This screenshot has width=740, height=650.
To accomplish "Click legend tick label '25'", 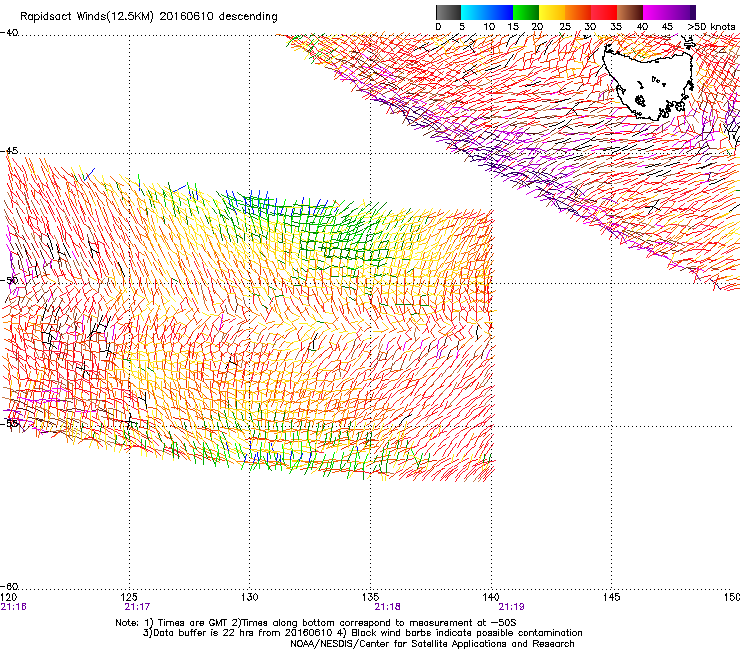I will tap(565, 27).
